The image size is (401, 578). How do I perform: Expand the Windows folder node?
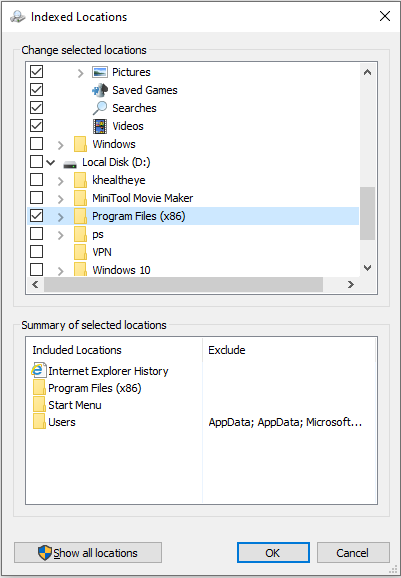pos(61,145)
